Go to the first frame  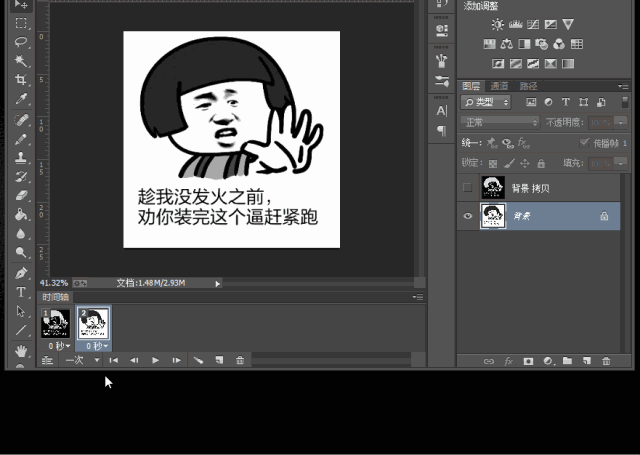coord(114,360)
